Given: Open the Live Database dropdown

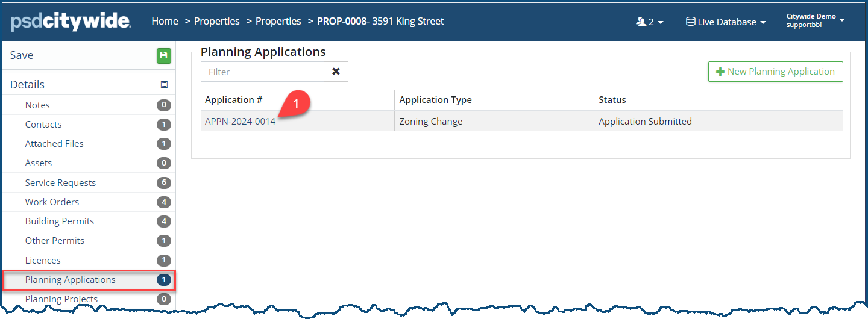Looking at the screenshot, I should point(726,22).
